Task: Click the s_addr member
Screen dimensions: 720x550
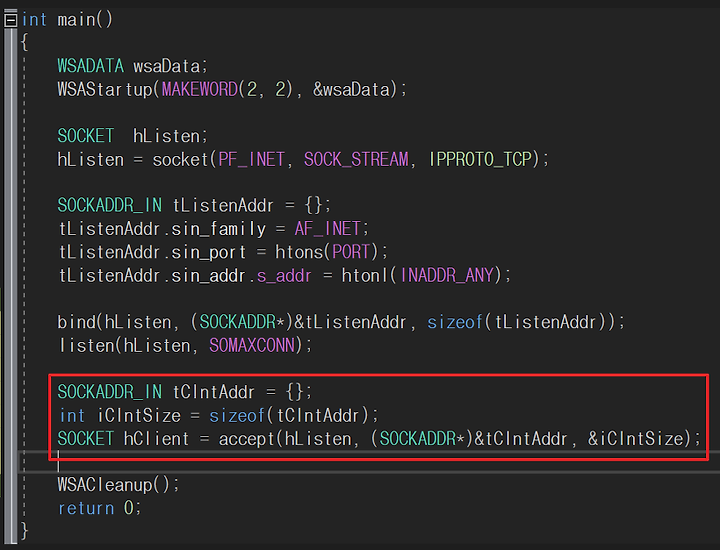Action: click(x=284, y=276)
